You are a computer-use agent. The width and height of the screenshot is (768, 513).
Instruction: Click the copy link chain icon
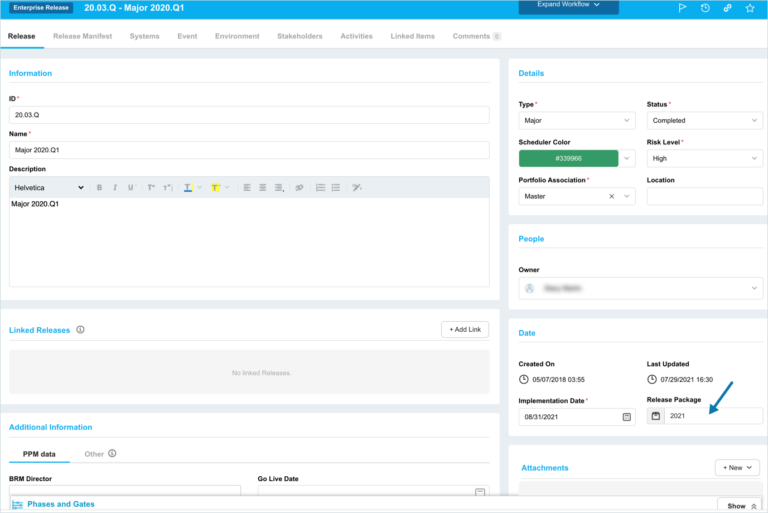click(x=727, y=8)
